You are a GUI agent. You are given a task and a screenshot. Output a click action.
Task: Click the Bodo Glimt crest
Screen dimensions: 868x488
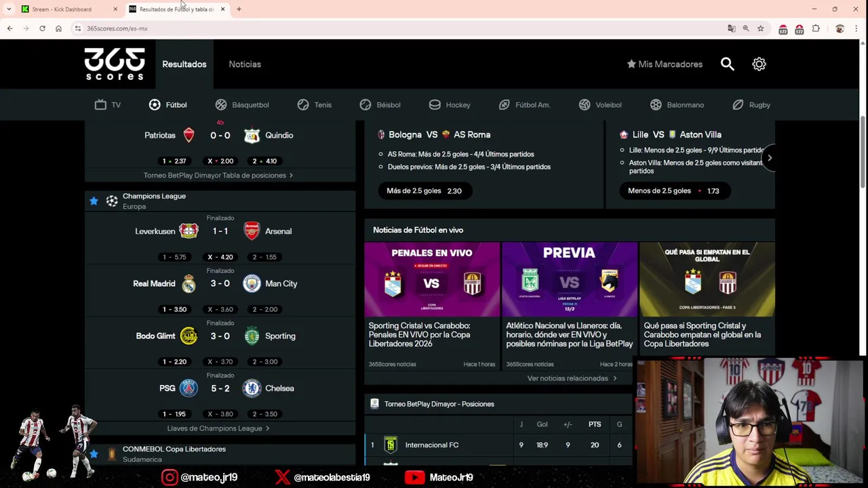tap(189, 336)
